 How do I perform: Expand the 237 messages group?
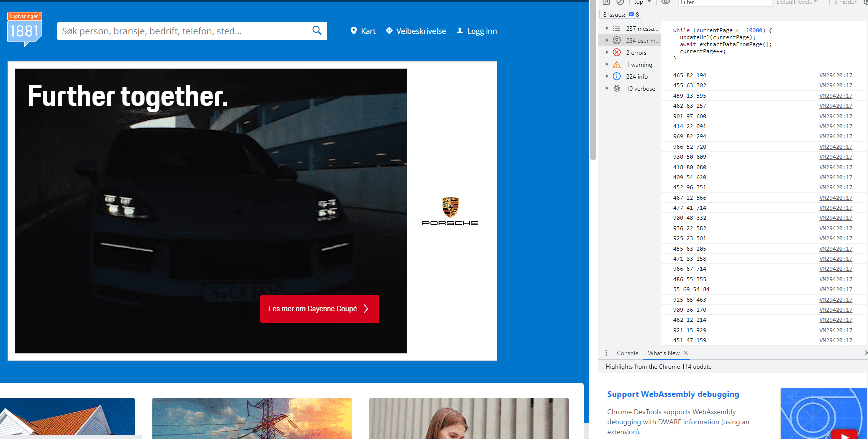pos(607,28)
